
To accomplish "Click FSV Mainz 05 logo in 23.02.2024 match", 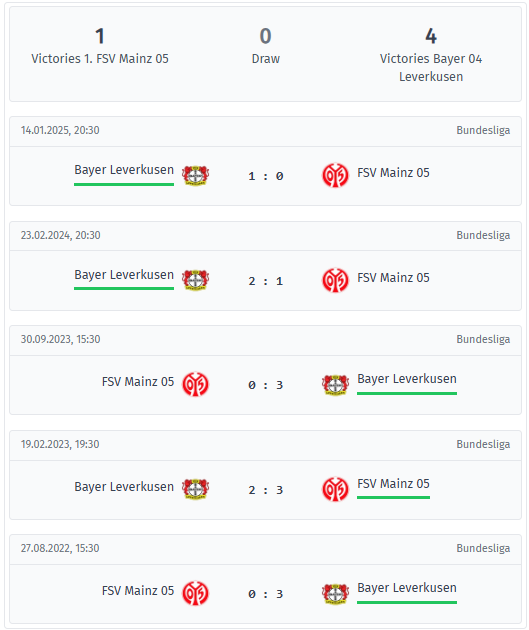I will (335, 280).
